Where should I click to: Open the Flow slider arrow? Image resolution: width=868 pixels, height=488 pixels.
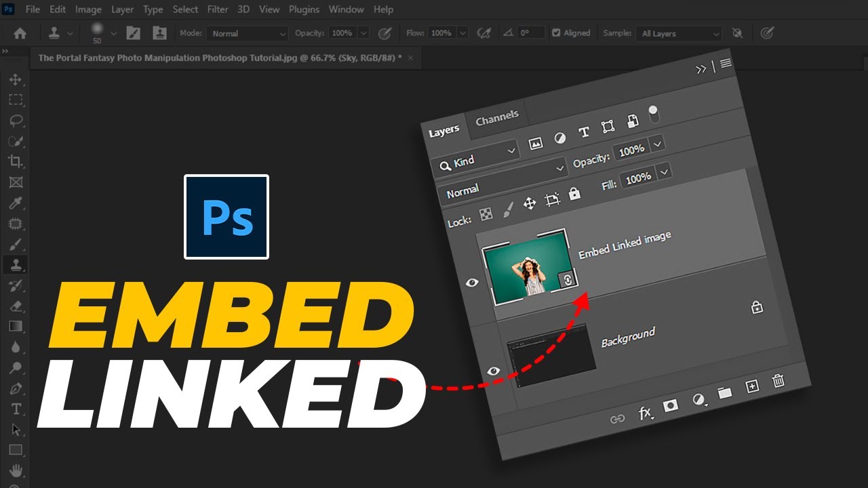coord(462,33)
